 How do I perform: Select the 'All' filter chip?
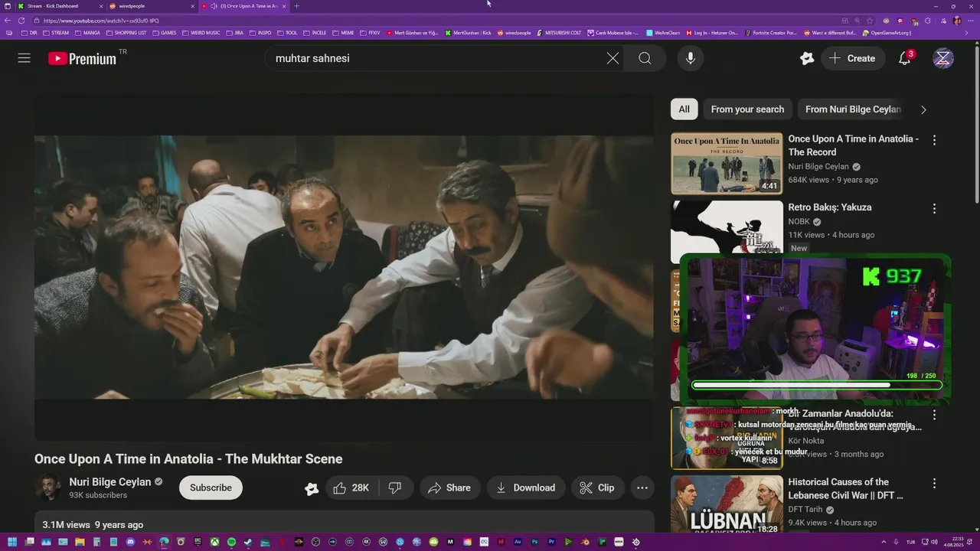684,109
